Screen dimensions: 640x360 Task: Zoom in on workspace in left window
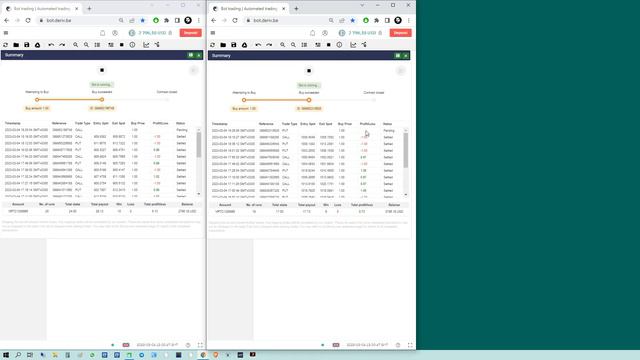pos(76,45)
